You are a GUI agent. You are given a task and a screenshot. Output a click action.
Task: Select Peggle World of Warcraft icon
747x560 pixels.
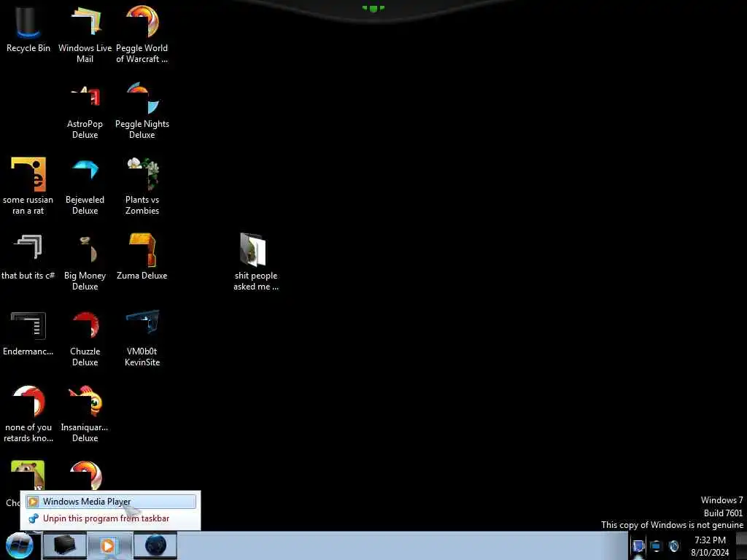point(142,34)
